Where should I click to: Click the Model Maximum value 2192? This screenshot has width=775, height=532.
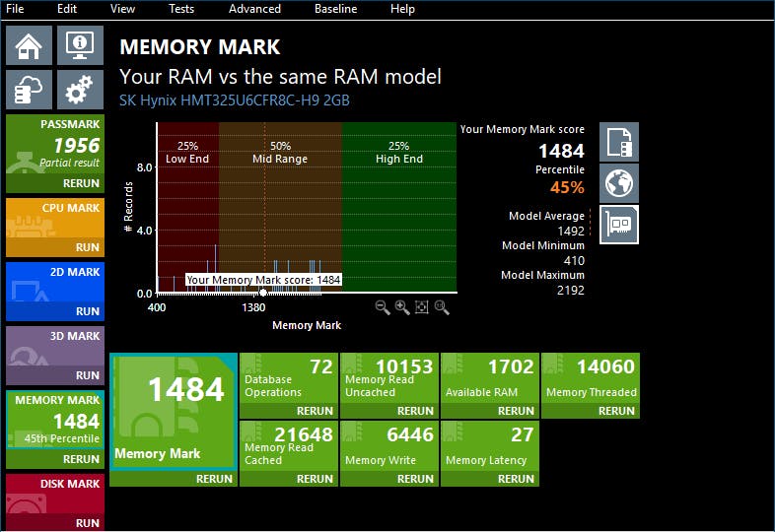[x=571, y=290]
